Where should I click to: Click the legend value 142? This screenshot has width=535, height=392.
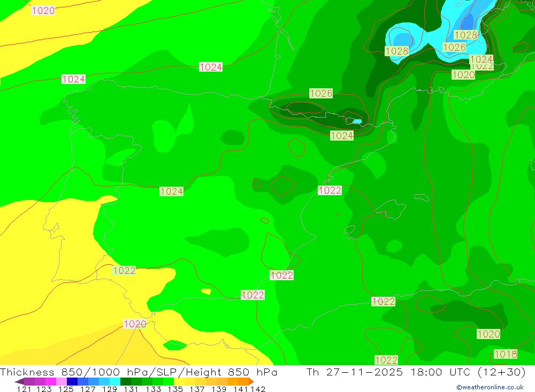tap(258, 389)
